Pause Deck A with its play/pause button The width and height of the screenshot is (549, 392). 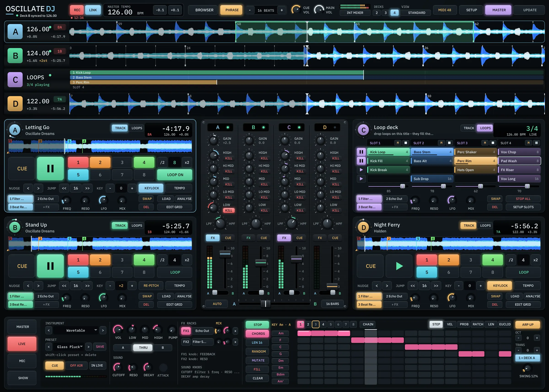(x=50, y=168)
